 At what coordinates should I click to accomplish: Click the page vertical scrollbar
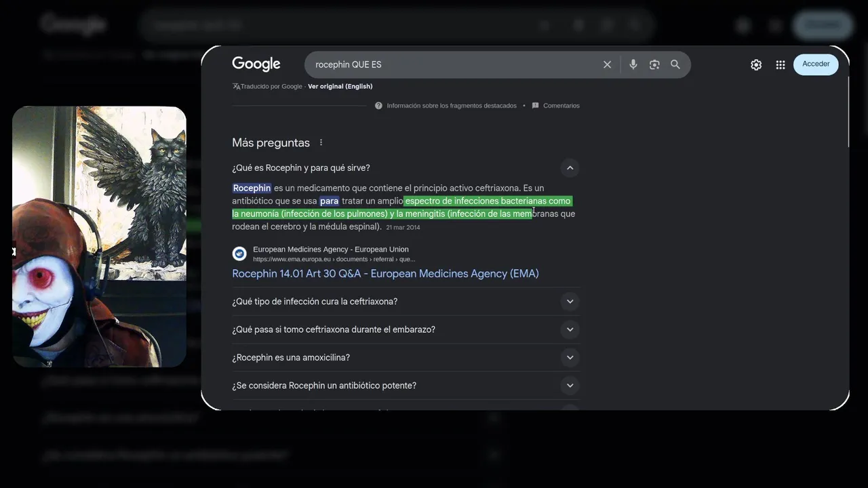tap(847, 112)
